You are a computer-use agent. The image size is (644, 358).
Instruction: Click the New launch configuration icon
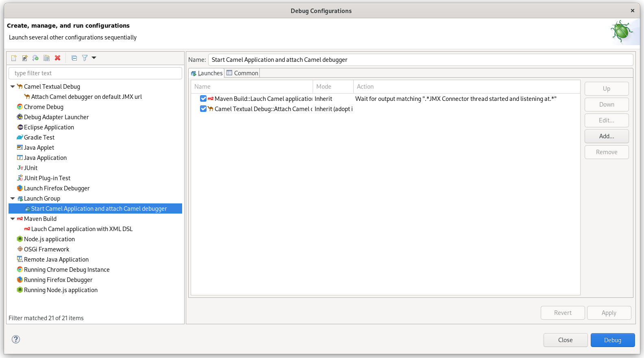pyautogui.click(x=14, y=58)
